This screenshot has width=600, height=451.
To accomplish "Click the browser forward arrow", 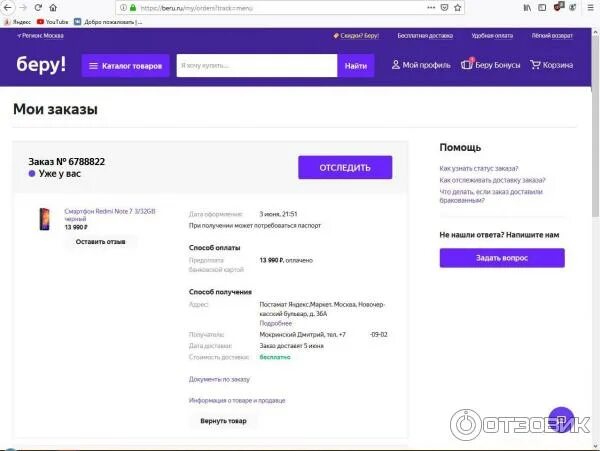I will coord(23,7).
